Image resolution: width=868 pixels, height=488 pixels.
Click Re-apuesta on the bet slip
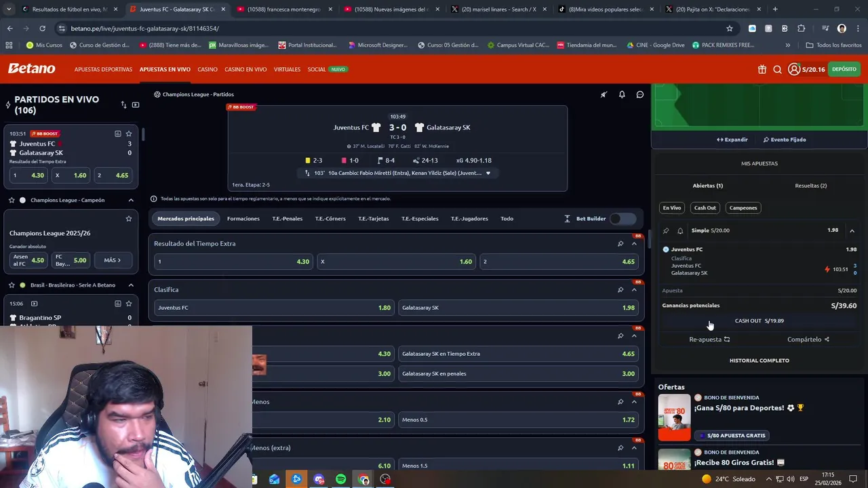click(x=709, y=340)
